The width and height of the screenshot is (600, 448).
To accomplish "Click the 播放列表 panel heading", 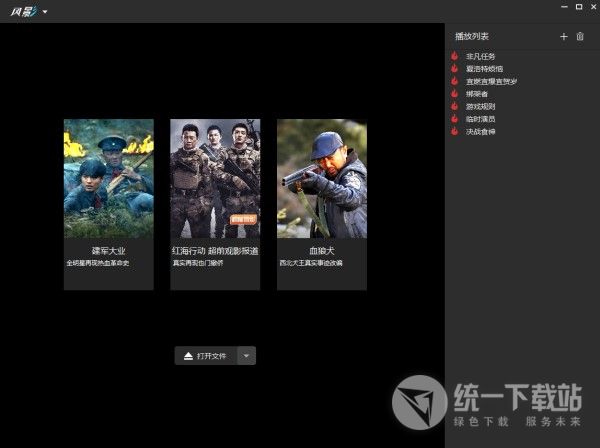I will point(471,36).
